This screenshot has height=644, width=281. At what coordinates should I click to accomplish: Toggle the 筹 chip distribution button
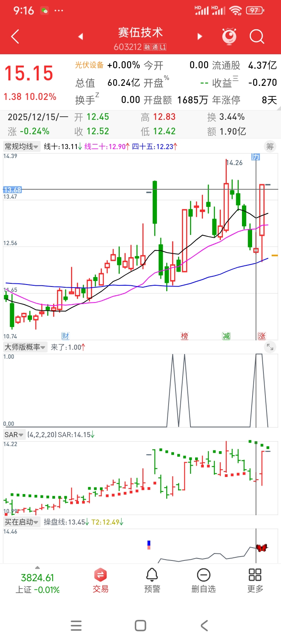click(270, 147)
